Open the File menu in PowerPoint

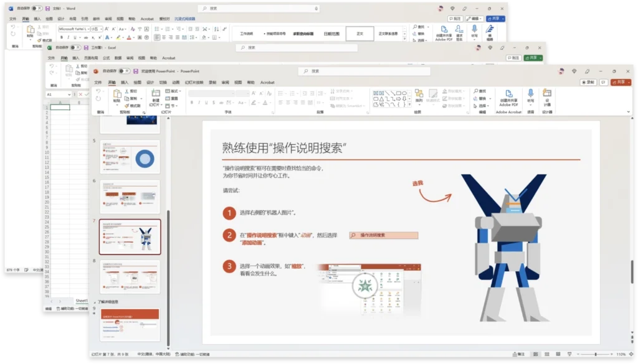pos(98,83)
